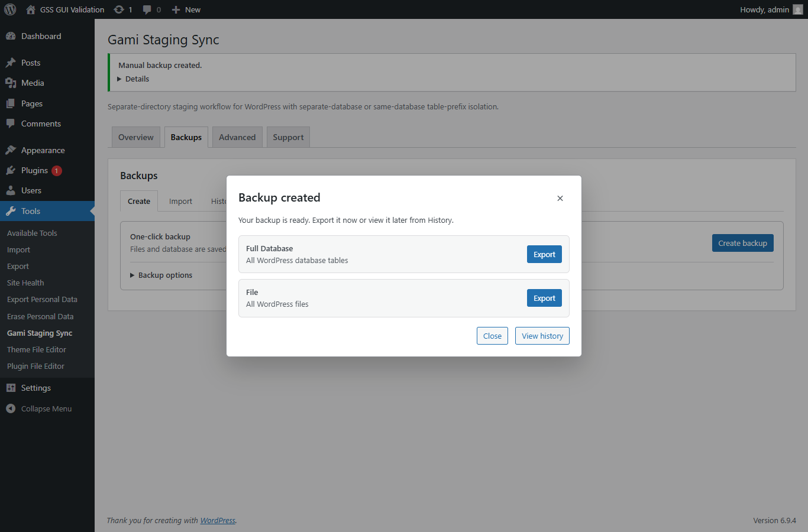Open Erase Personal Data
The image size is (808, 532).
point(40,316)
